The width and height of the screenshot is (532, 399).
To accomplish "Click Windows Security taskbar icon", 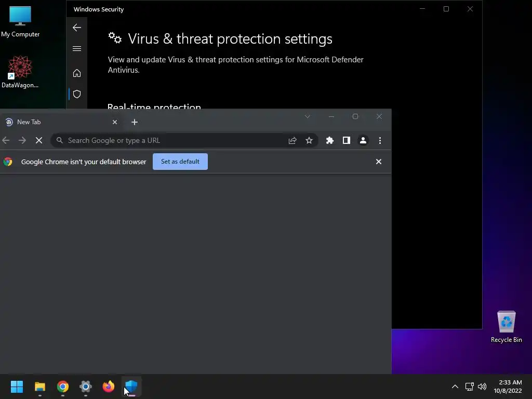I will pos(131,387).
